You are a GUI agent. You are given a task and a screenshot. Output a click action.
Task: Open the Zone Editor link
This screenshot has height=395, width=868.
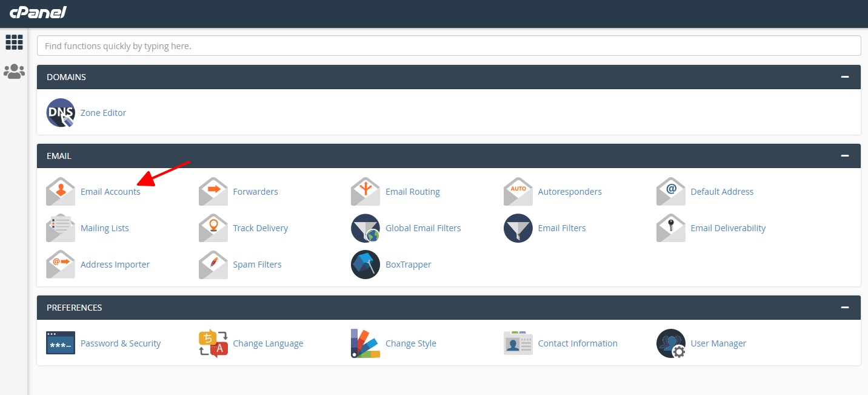(x=103, y=113)
